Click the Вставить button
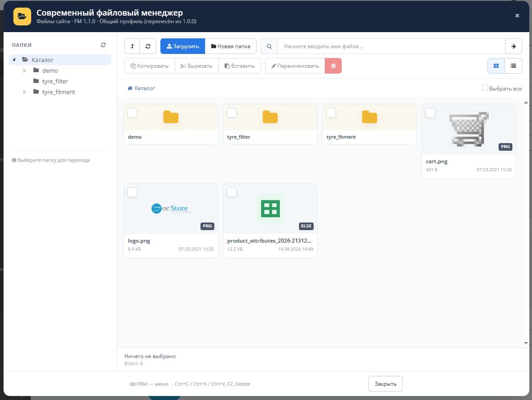This screenshot has height=400, width=532. coord(240,66)
